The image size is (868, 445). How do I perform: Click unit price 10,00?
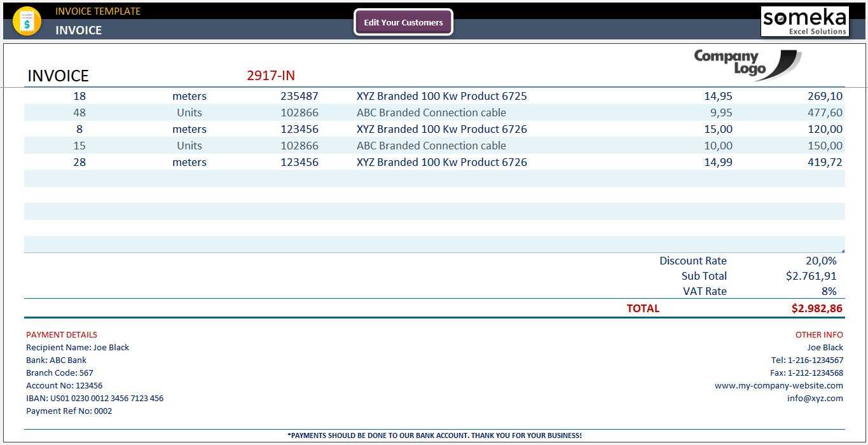(718, 146)
